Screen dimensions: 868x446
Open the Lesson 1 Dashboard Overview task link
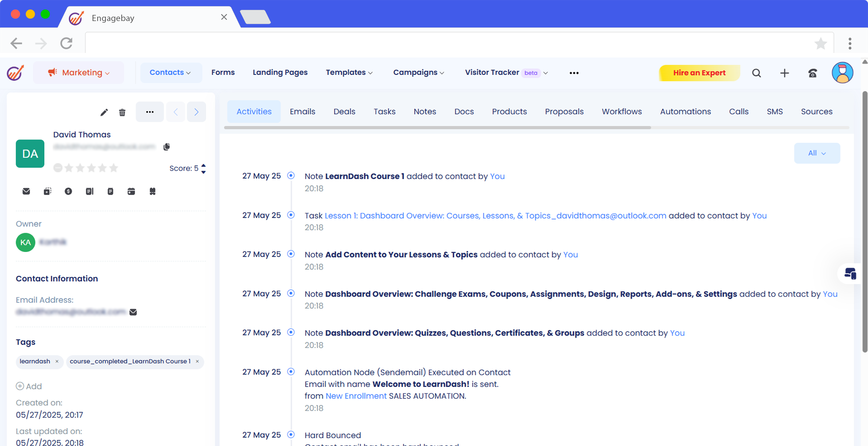click(x=495, y=216)
